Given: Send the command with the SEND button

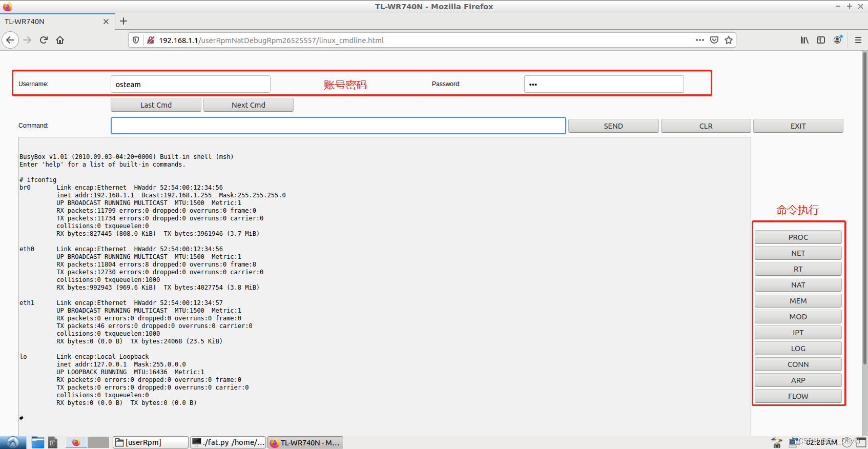Looking at the screenshot, I should 613,126.
